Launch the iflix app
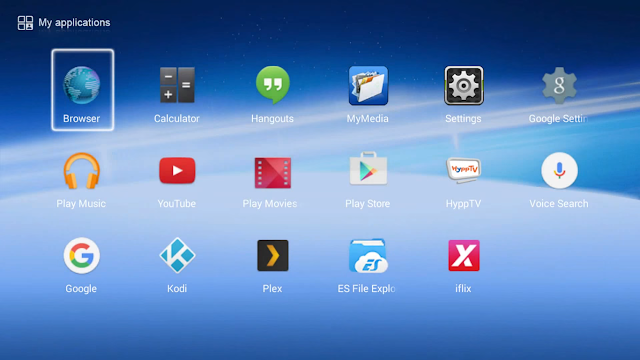The width and height of the screenshot is (640, 360). click(x=464, y=256)
